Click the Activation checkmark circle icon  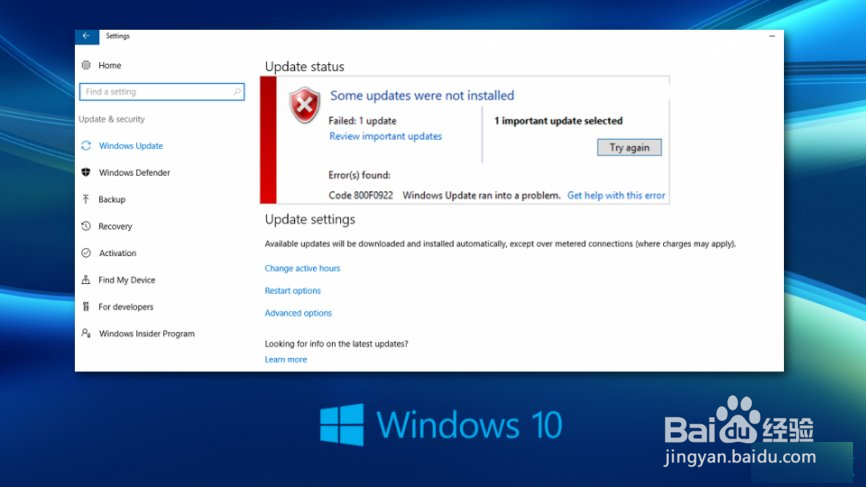[86, 253]
